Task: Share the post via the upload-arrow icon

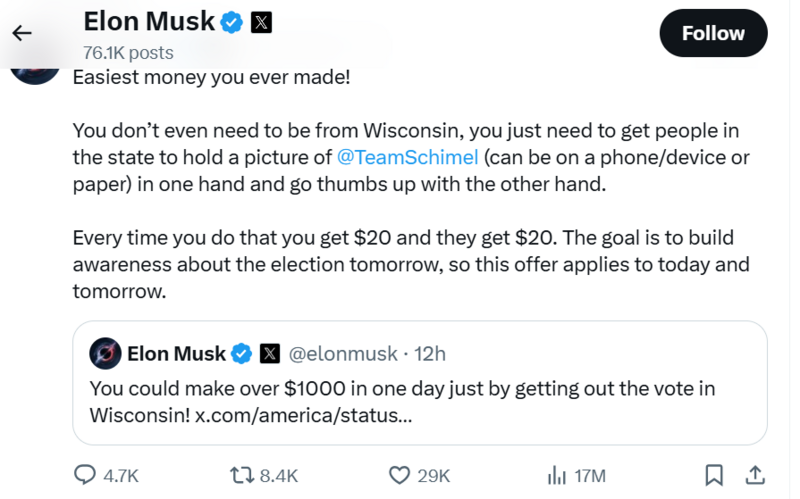Action: pos(756,475)
